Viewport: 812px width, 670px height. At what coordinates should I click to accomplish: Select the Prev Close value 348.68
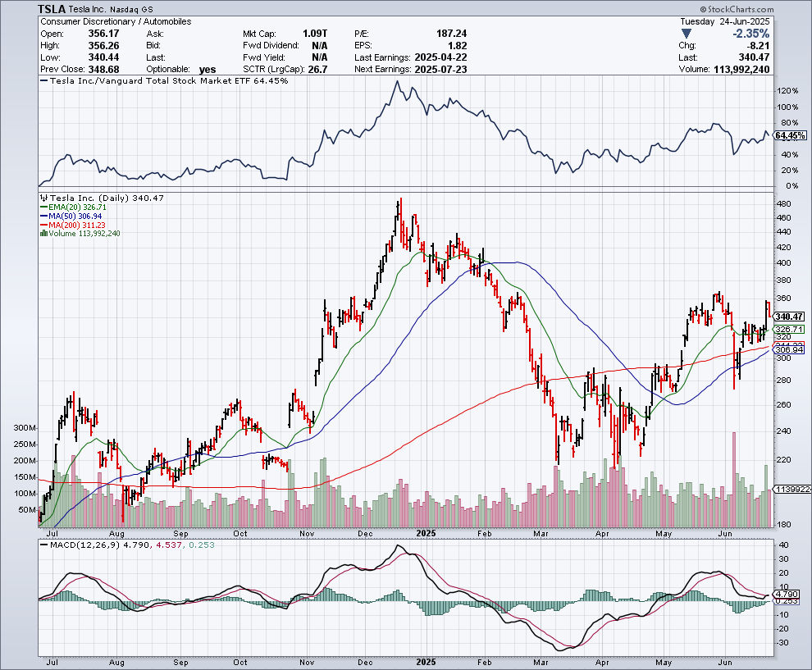point(103,70)
